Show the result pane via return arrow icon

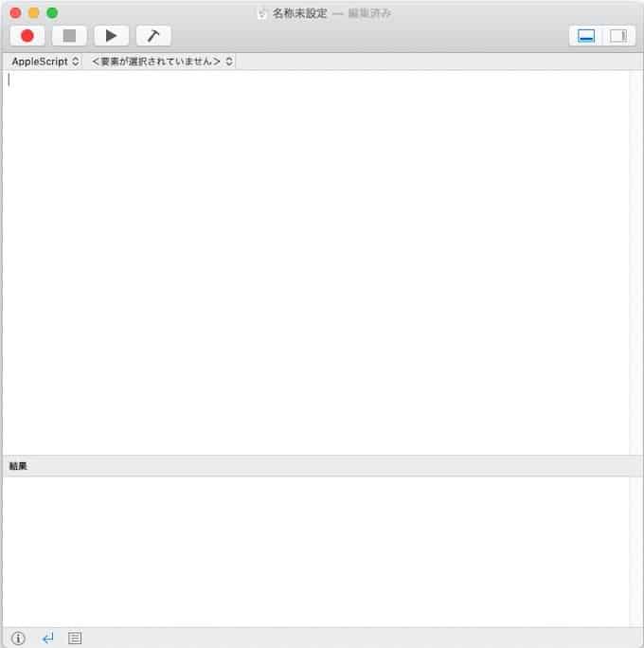pos(48,638)
